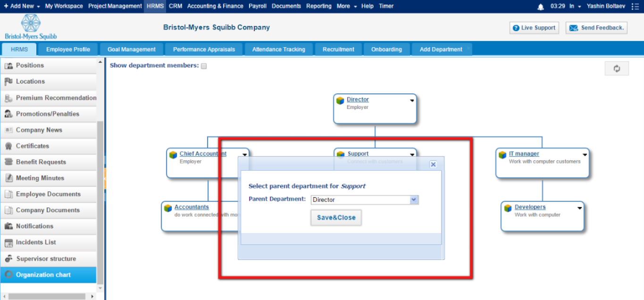The width and height of the screenshot is (644, 300).
Task: Click the Locations flag icon
Action: (8, 82)
